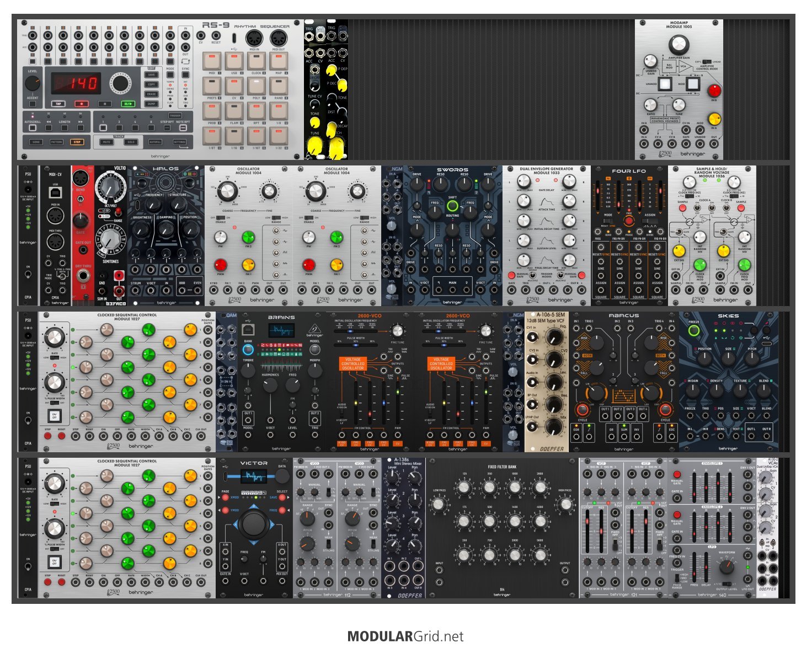The height and width of the screenshot is (648, 812).
Task: Click the red IN B knob on Modamp
Action: click(714, 90)
